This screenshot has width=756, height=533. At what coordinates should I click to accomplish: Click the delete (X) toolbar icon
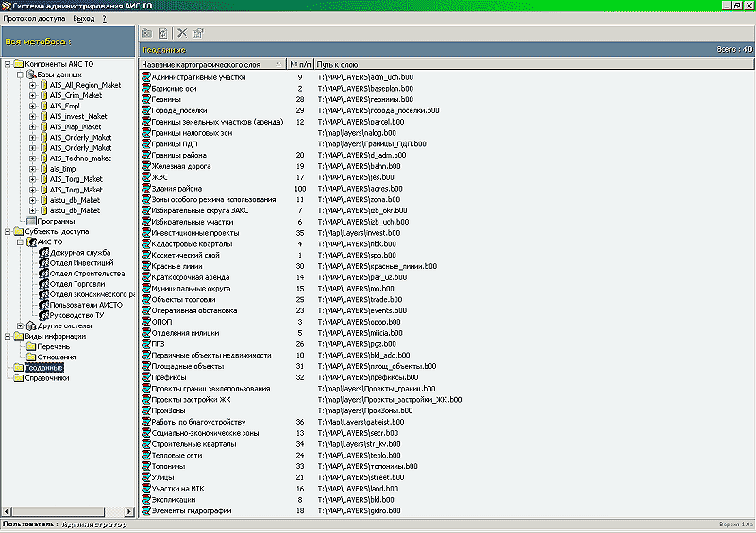point(182,33)
